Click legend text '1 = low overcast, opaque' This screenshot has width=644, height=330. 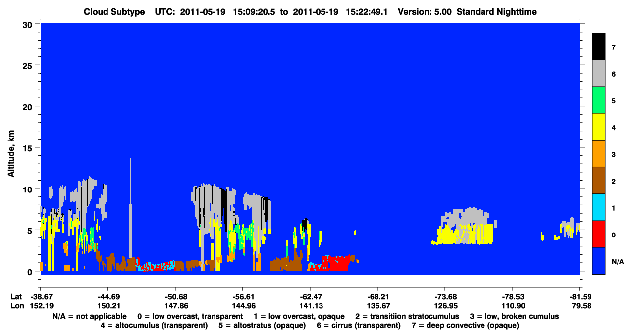pyautogui.click(x=299, y=316)
